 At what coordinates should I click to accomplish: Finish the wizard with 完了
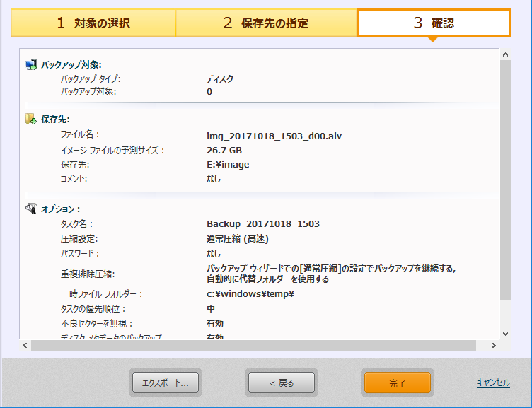398,383
